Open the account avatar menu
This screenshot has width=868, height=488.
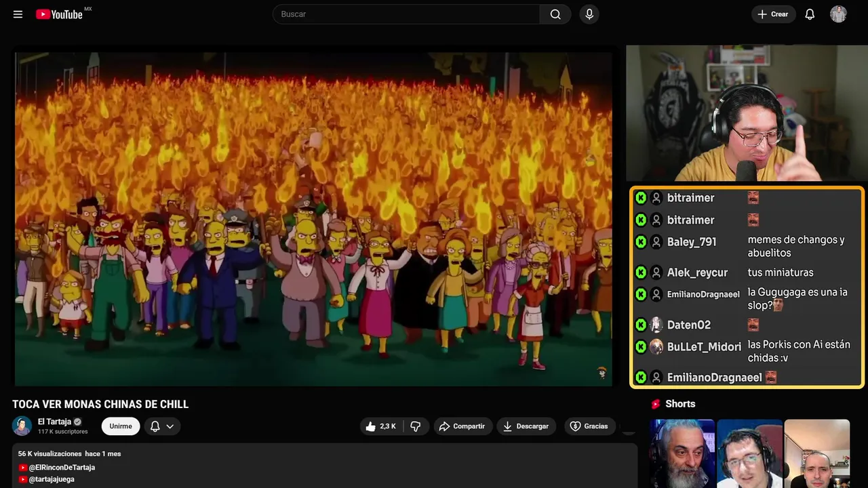pos(838,14)
